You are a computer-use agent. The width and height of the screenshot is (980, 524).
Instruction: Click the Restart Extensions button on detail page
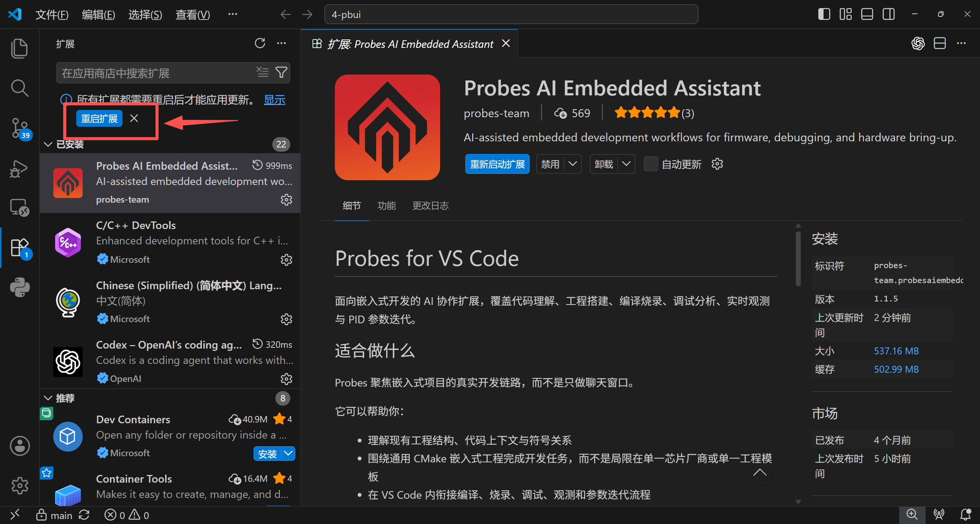pyautogui.click(x=497, y=164)
